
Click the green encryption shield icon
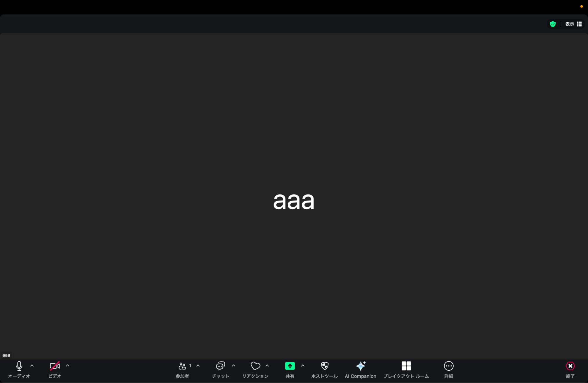pos(553,24)
